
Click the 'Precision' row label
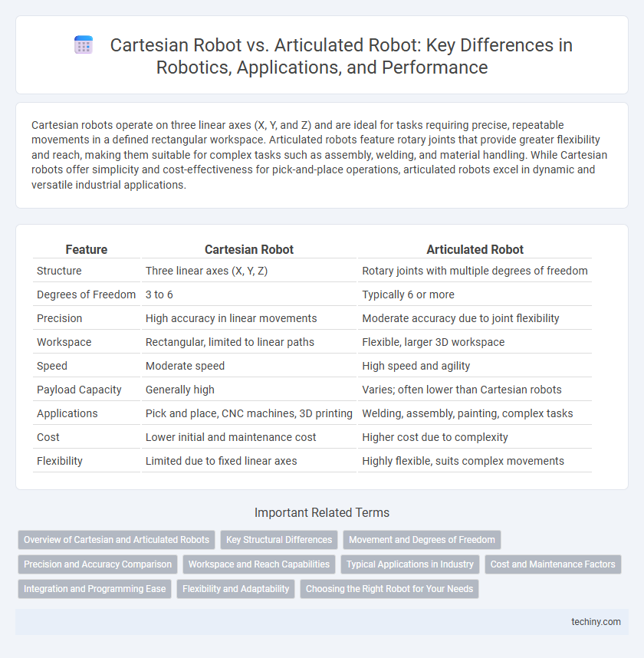pyautogui.click(x=60, y=318)
